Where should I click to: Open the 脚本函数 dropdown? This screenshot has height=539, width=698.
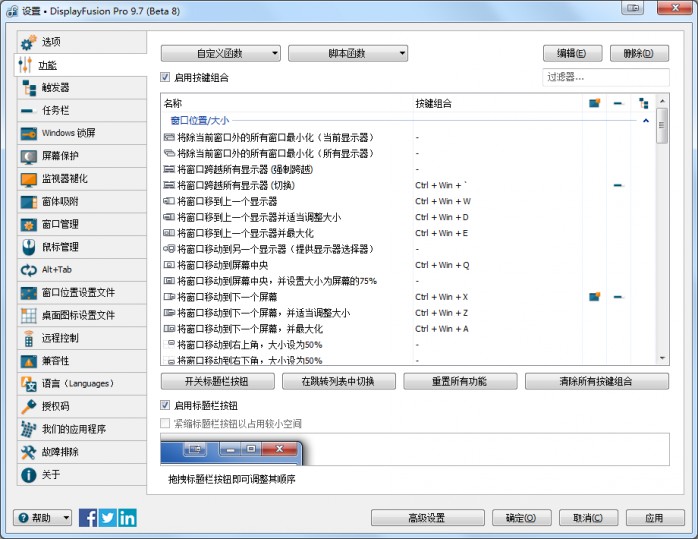pos(348,53)
